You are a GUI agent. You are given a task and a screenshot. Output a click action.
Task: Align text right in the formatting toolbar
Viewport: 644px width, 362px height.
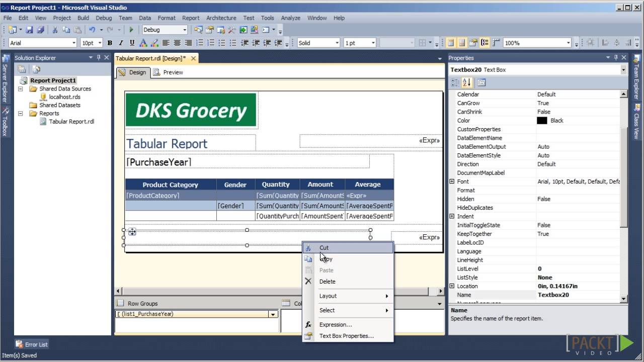[x=188, y=43]
